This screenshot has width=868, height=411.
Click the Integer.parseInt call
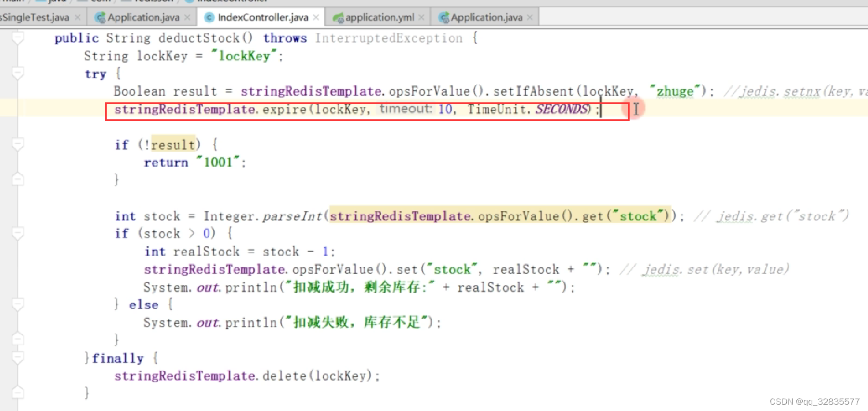(263, 216)
